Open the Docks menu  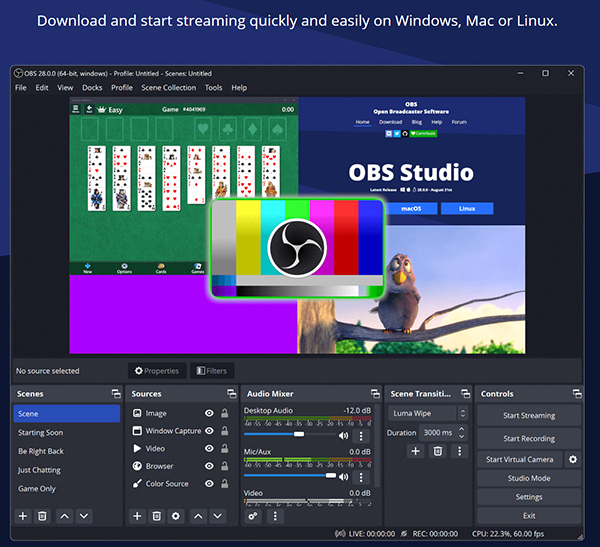(92, 88)
